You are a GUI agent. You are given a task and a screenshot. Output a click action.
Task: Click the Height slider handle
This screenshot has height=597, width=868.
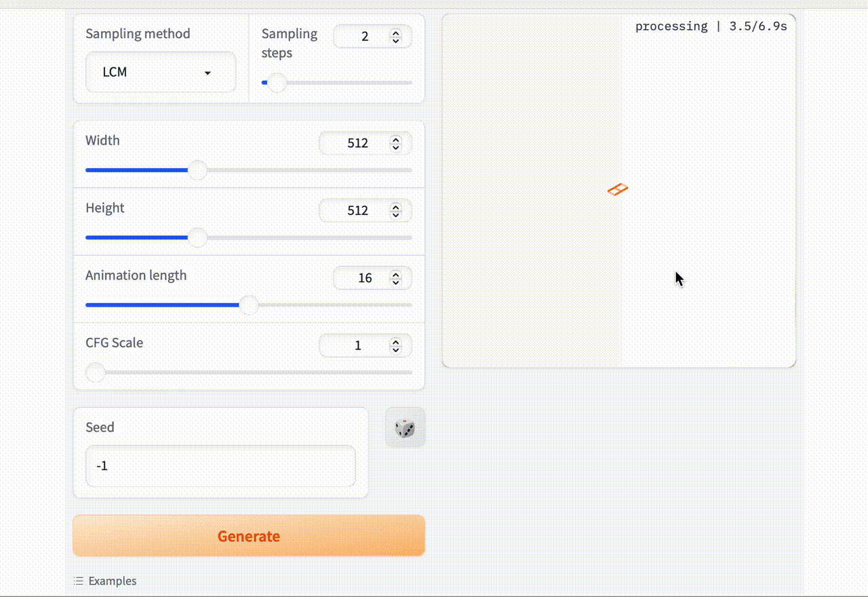click(x=197, y=237)
